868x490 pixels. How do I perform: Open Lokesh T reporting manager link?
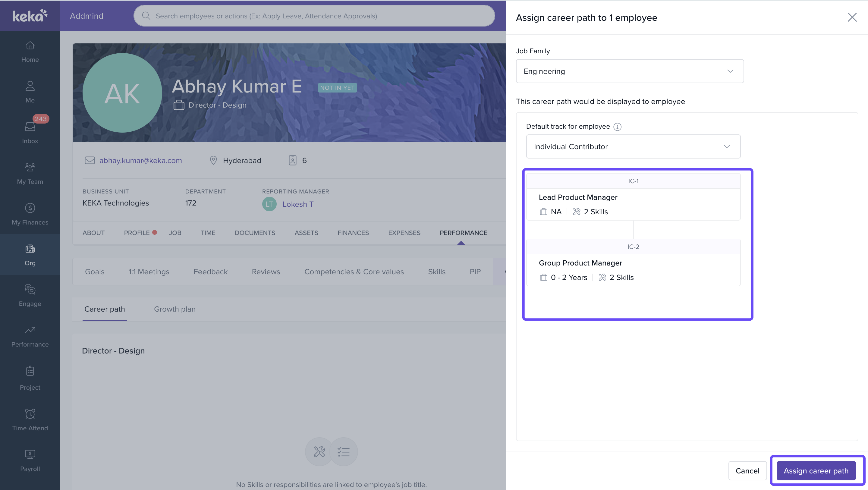click(x=298, y=204)
